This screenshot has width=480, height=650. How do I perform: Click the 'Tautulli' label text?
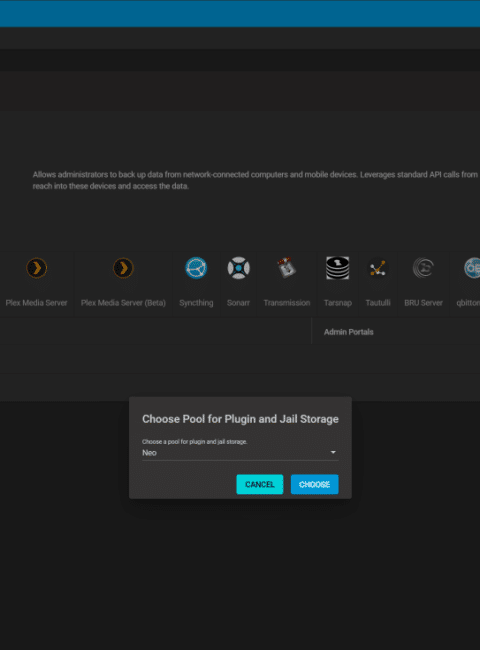(378, 303)
